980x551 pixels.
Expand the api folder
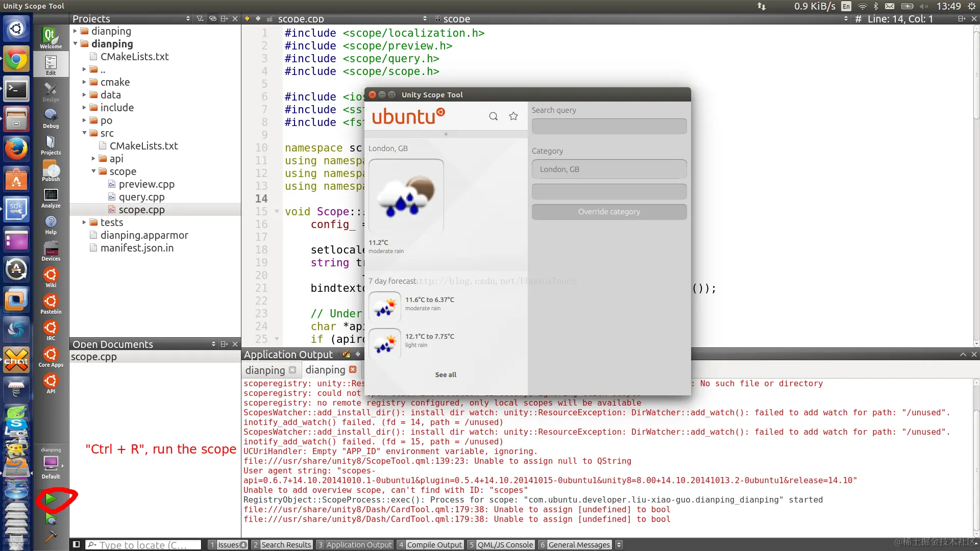pos(93,159)
